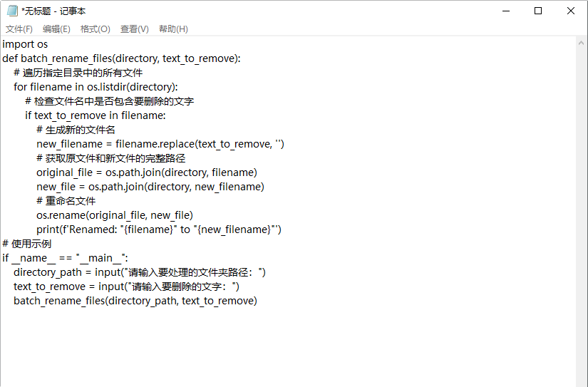The width and height of the screenshot is (588, 387).
Task: Click the comment '# 使用示例'
Action: pyautogui.click(x=26, y=244)
